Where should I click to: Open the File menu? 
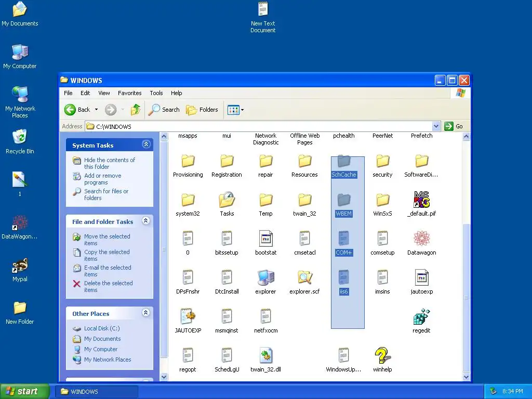68,93
